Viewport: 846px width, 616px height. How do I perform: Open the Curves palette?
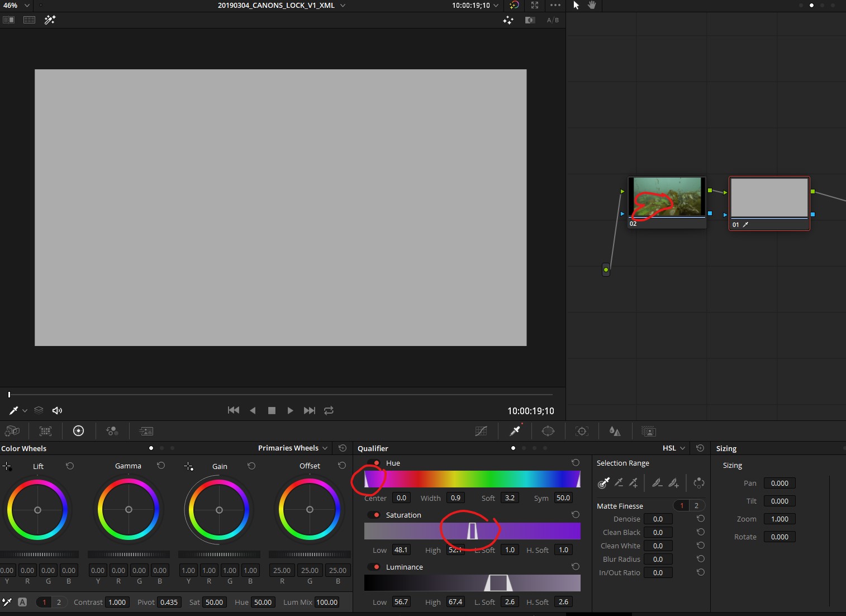point(481,431)
